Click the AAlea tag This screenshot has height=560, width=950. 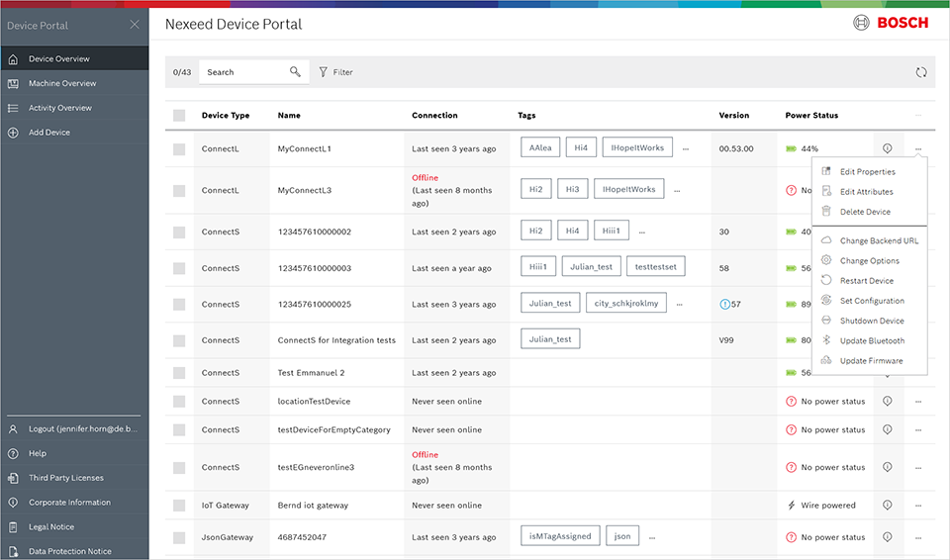point(540,147)
